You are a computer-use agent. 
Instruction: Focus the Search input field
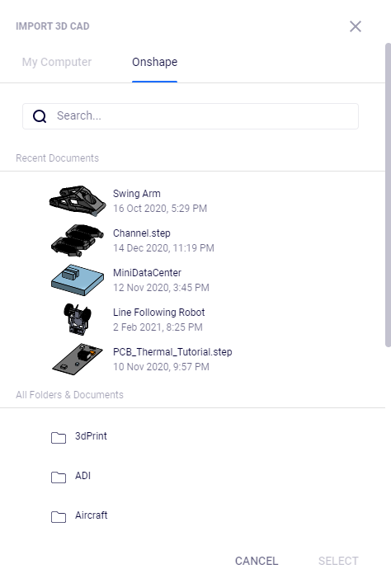pyautogui.click(x=191, y=116)
